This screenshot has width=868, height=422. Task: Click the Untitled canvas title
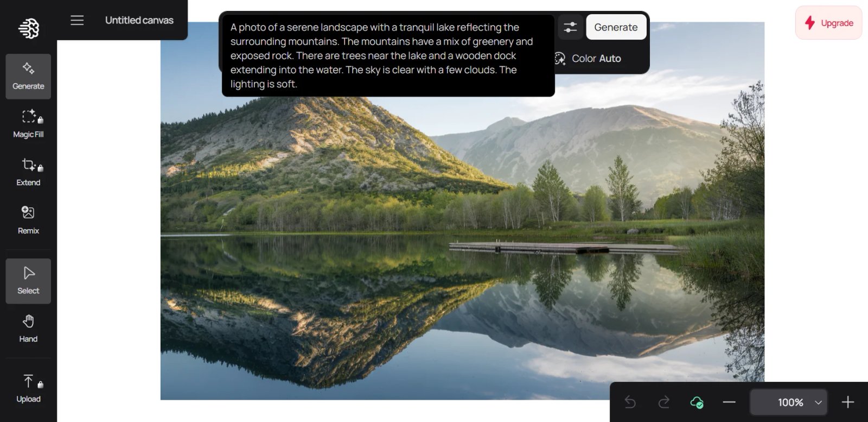139,20
